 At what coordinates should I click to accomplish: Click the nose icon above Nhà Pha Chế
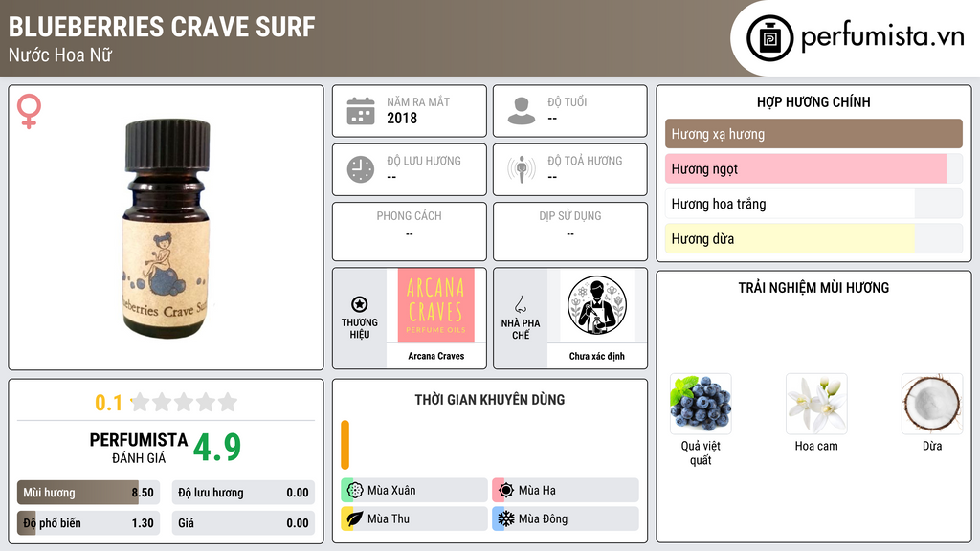pyautogui.click(x=520, y=304)
